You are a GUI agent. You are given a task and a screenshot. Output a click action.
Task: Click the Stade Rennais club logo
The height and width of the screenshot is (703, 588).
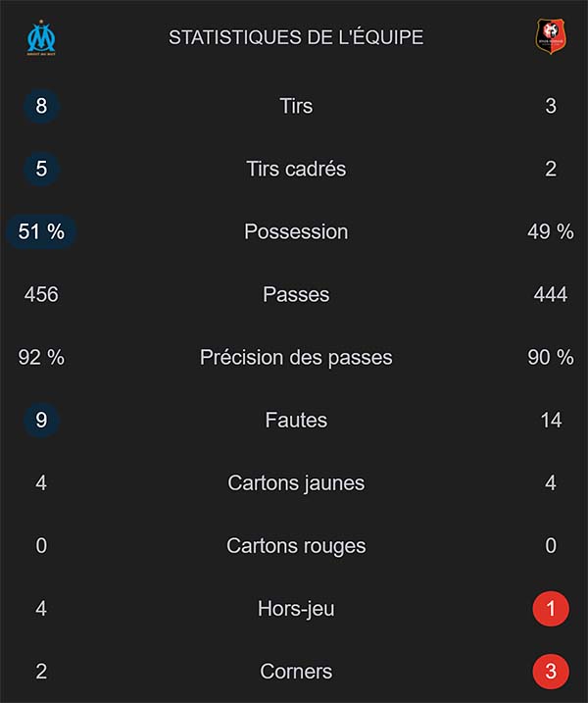point(550,37)
